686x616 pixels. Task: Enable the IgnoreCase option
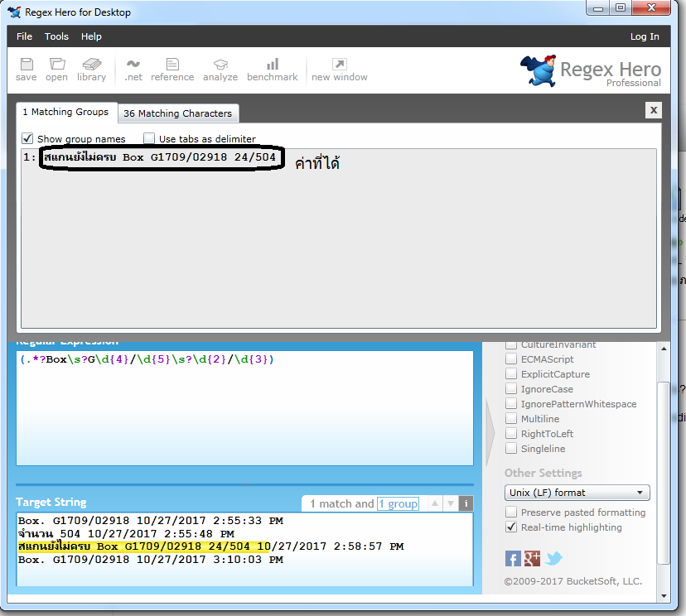(511, 388)
